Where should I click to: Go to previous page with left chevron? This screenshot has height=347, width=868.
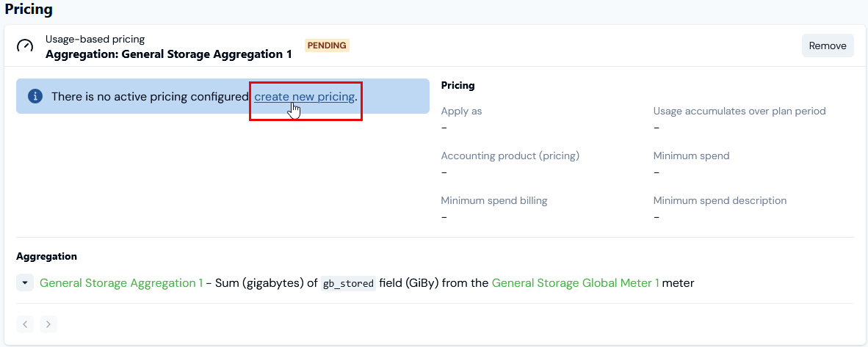[x=25, y=324]
